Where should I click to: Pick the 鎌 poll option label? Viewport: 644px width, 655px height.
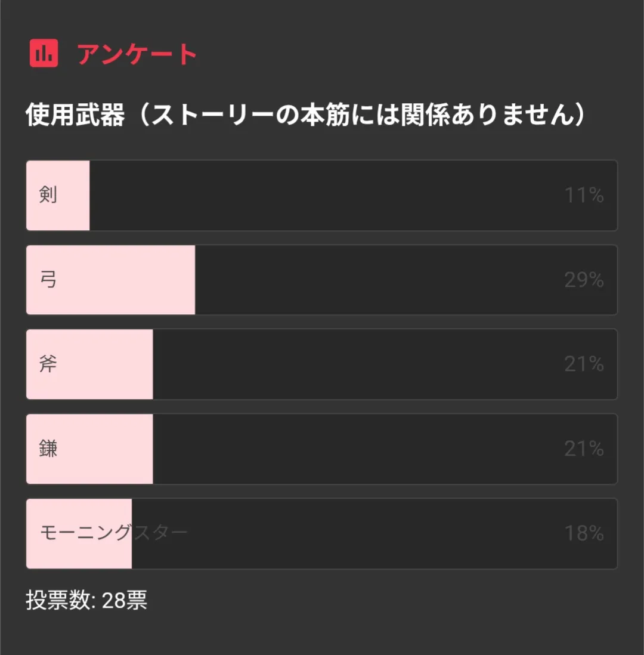48,449
